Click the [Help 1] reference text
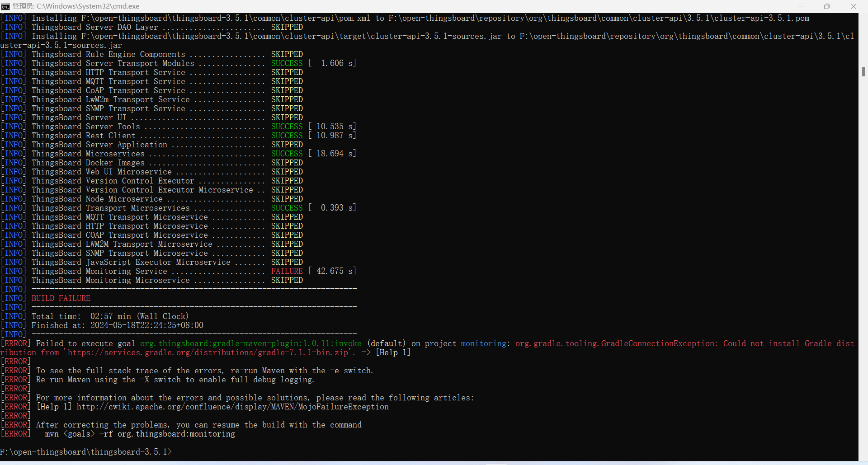This screenshot has width=868, height=465. (393, 352)
